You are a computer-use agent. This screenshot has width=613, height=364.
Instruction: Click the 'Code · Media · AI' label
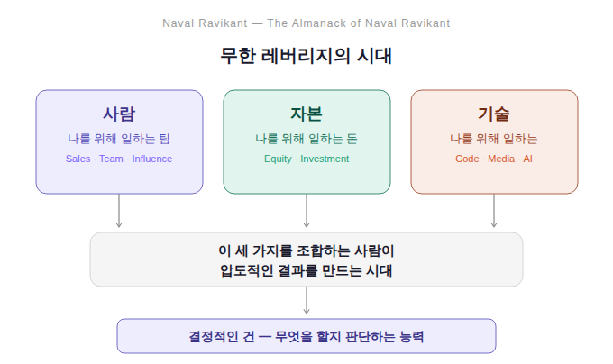494,159
